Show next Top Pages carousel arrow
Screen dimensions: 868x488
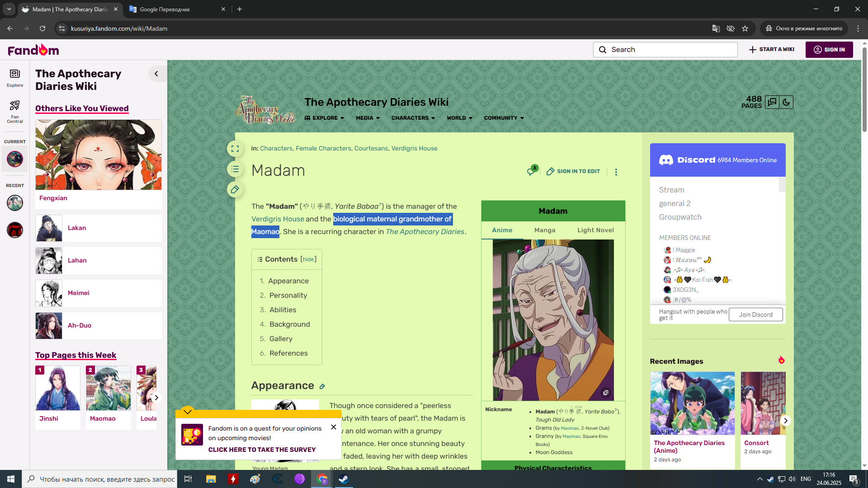point(156,398)
